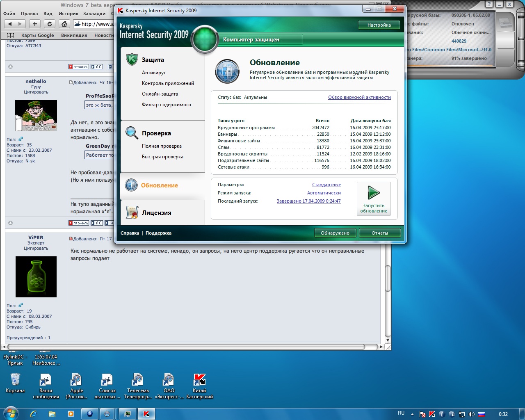This screenshot has height=420, width=525.
Task: Select Онлайн-защита in sidebar
Action: (x=160, y=94)
